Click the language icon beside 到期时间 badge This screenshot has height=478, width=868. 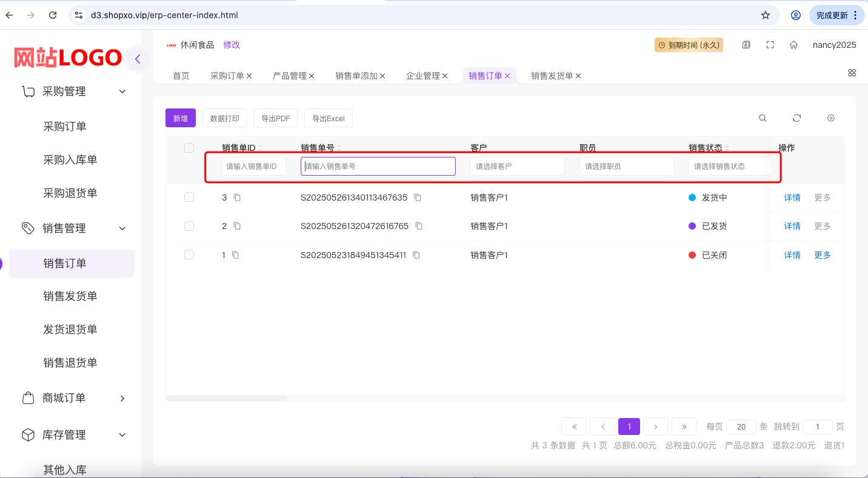(747, 45)
